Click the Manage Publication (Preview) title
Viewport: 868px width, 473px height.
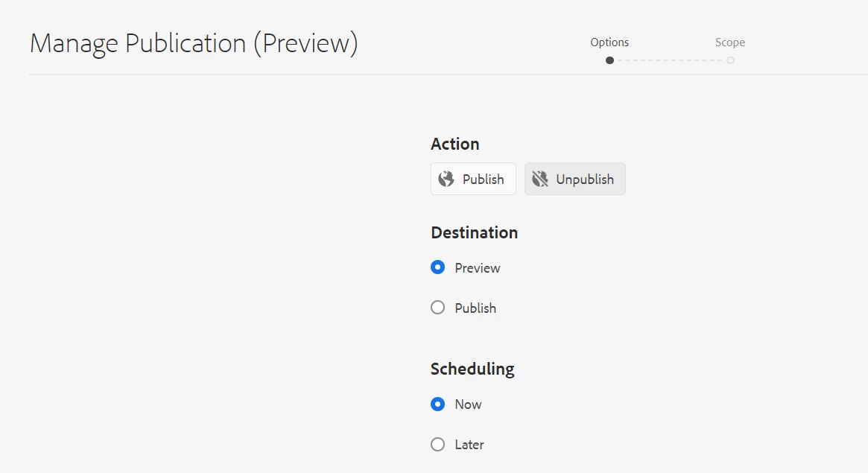pos(194,43)
